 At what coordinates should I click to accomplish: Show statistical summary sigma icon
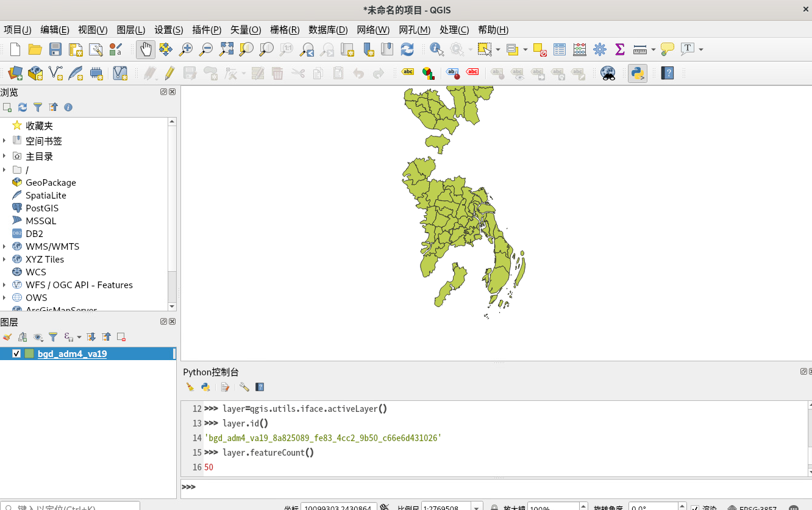620,49
